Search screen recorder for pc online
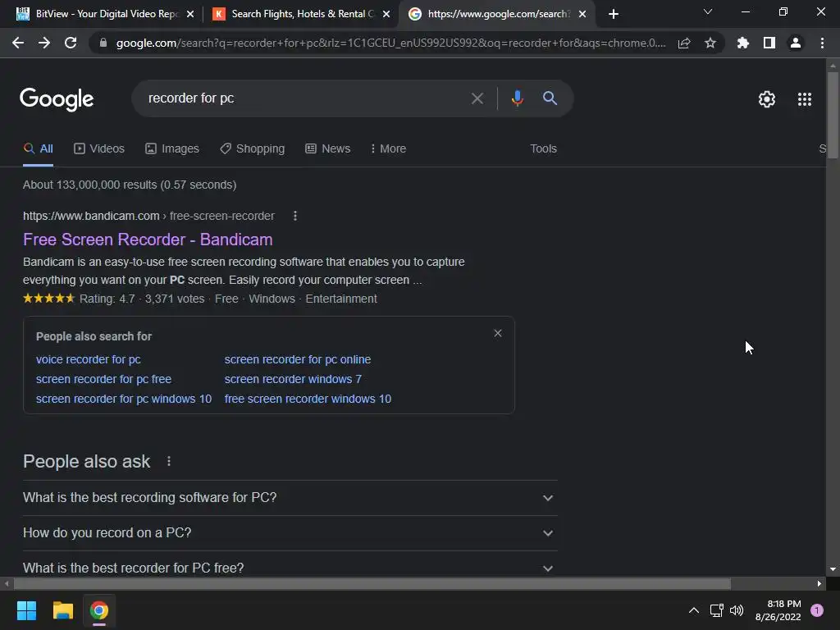Screen dimensions: 840x630 coord(297,359)
